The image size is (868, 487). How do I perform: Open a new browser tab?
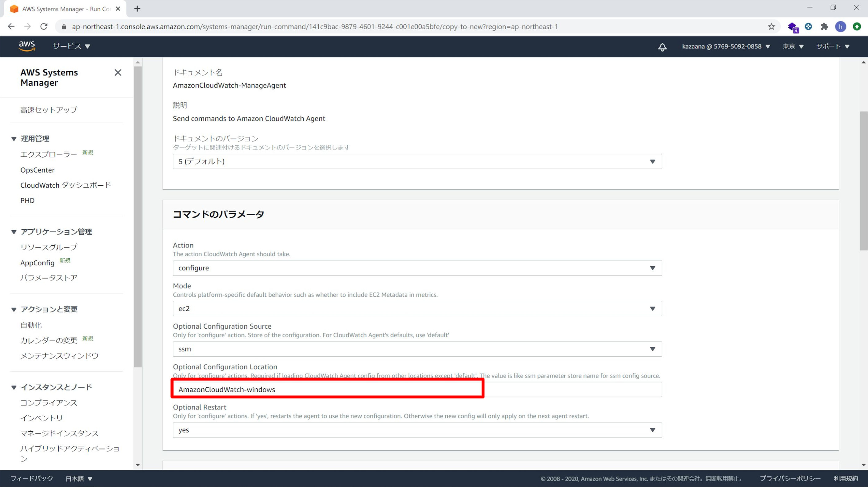(137, 9)
